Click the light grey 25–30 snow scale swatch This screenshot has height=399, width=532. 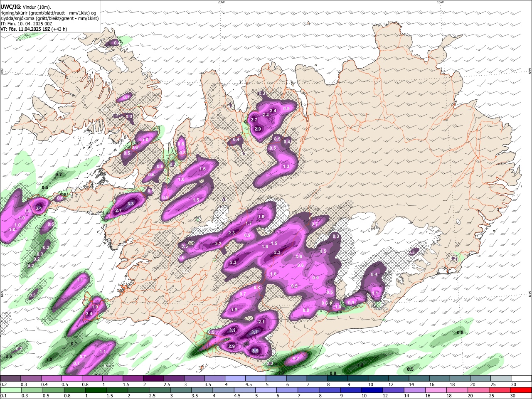501,378
